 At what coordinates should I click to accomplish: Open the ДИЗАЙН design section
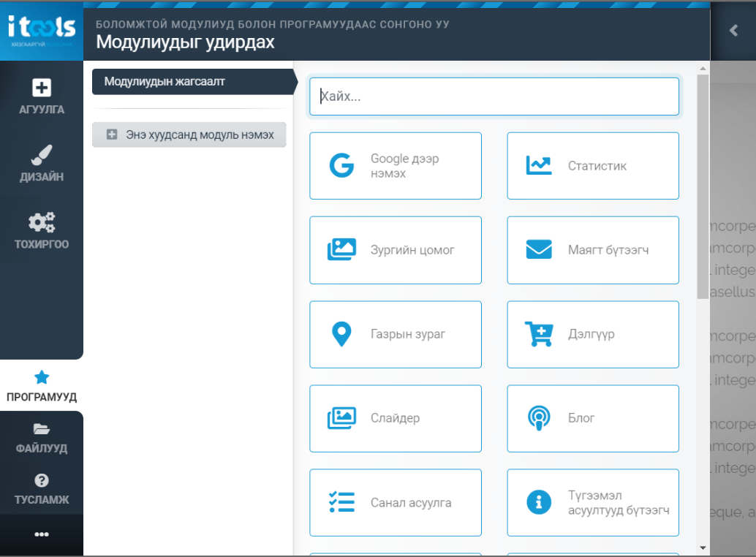[x=42, y=163]
